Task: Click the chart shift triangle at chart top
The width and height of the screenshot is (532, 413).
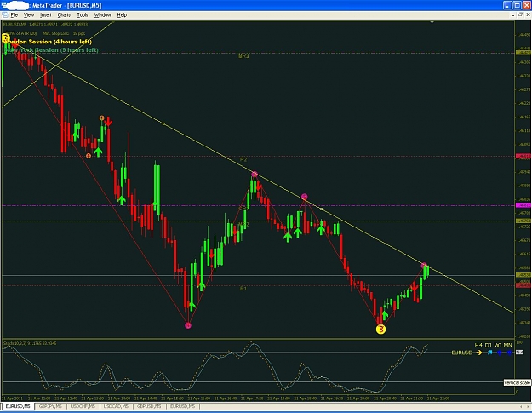Action: pyautogui.click(x=432, y=22)
